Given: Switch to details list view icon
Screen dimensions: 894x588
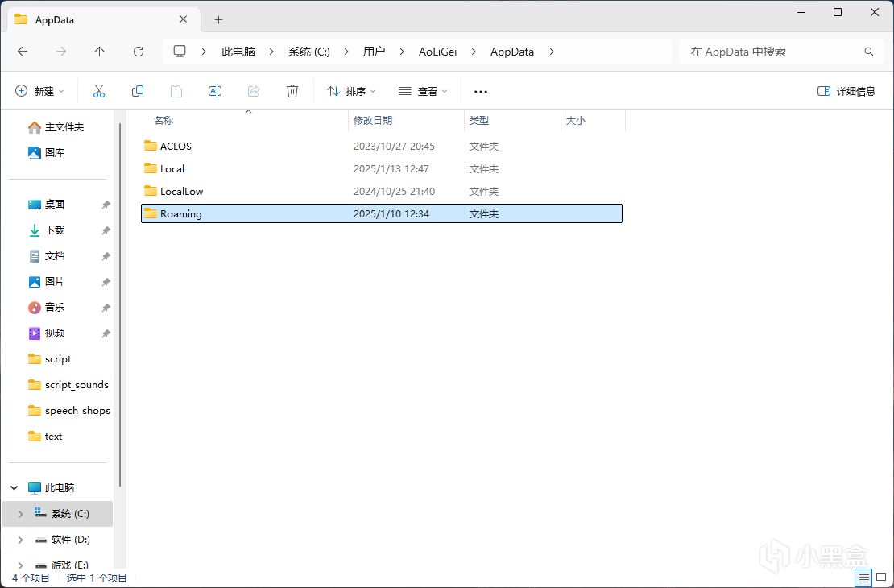Looking at the screenshot, I should (x=863, y=578).
